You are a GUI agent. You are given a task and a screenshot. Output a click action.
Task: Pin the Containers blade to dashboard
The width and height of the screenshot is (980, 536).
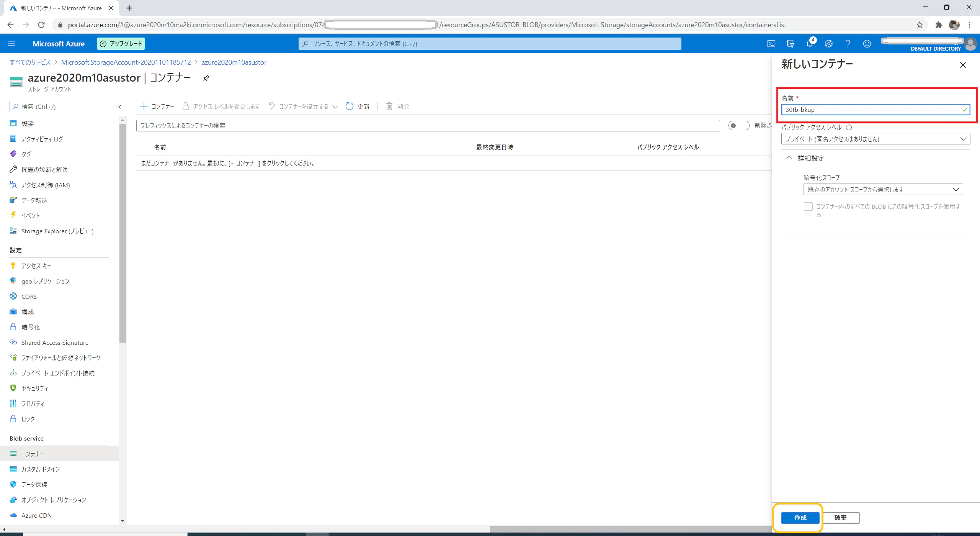click(206, 78)
